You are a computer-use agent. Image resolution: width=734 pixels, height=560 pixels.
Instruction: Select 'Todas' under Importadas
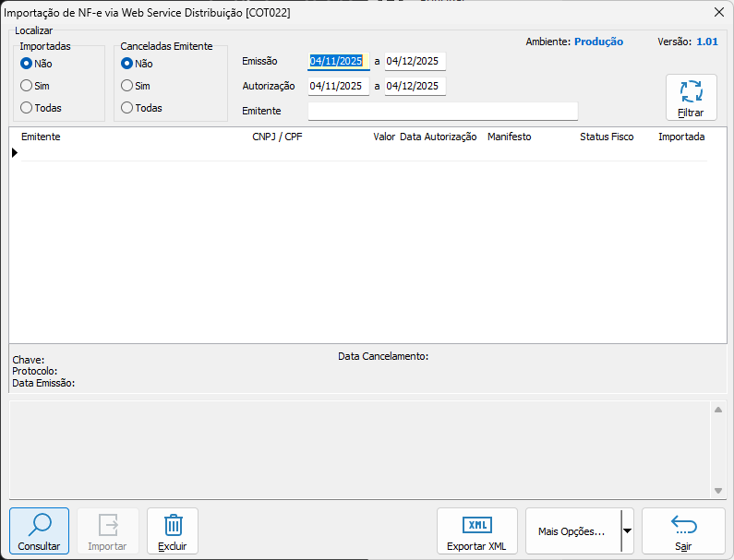27,108
